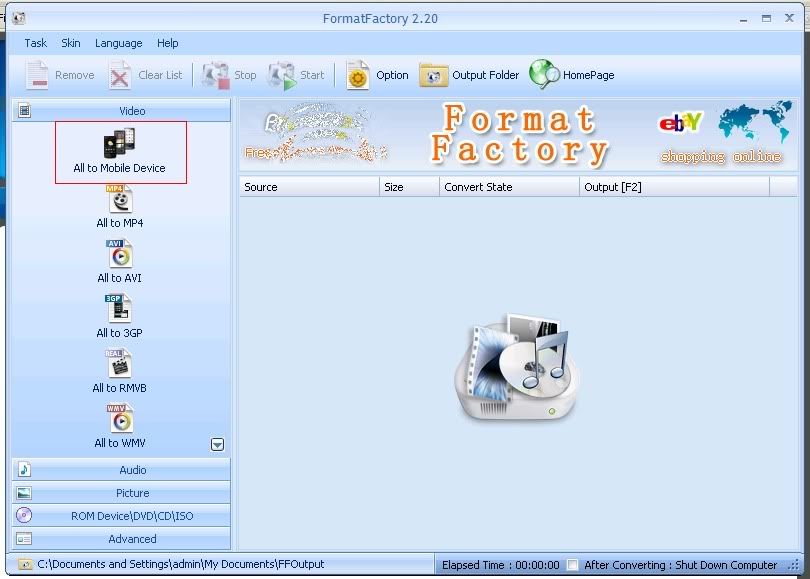Click the Elapsed Time : 00:00:00 status text

pos(501,566)
